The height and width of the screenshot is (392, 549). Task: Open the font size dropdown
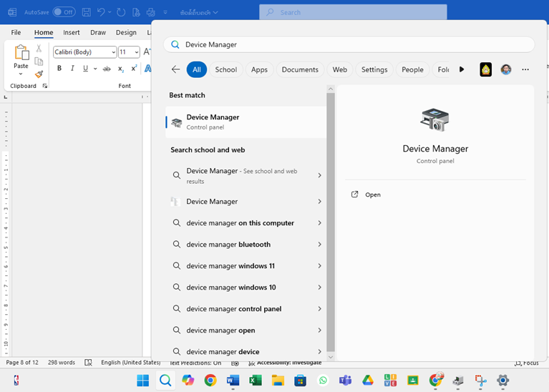coord(136,52)
